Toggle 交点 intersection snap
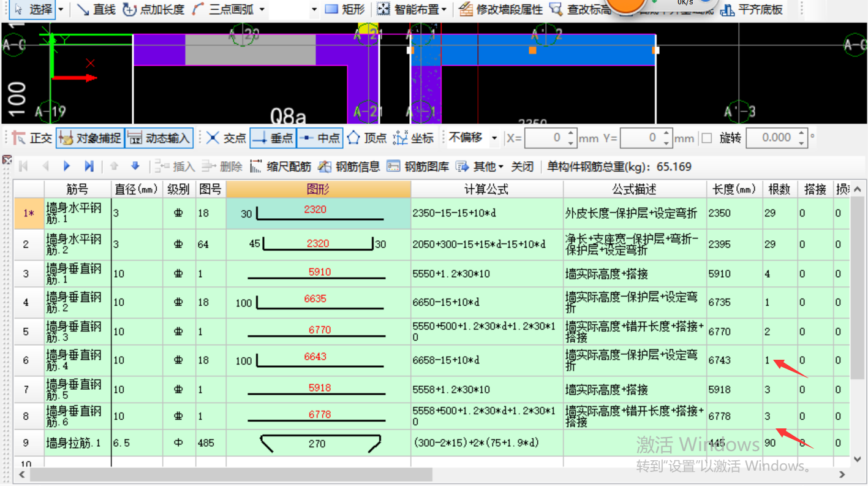868x486 pixels. [226, 138]
